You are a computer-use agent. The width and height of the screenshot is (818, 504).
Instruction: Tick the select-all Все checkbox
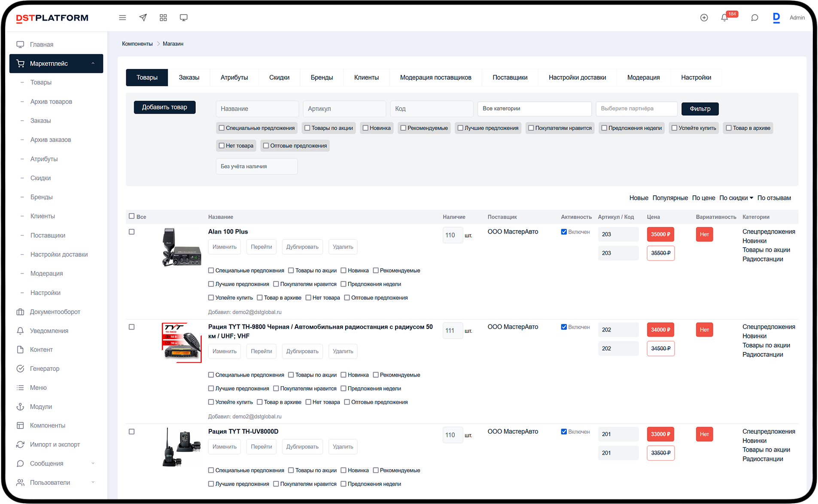[132, 216]
